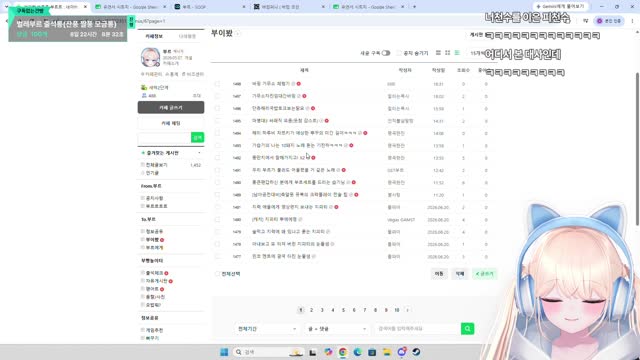Check the 전체선택 select-all checkbox

click(217, 274)
